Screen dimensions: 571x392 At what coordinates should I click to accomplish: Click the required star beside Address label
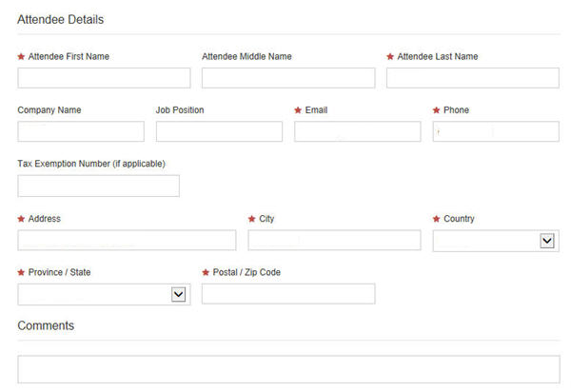pos(22,219)
